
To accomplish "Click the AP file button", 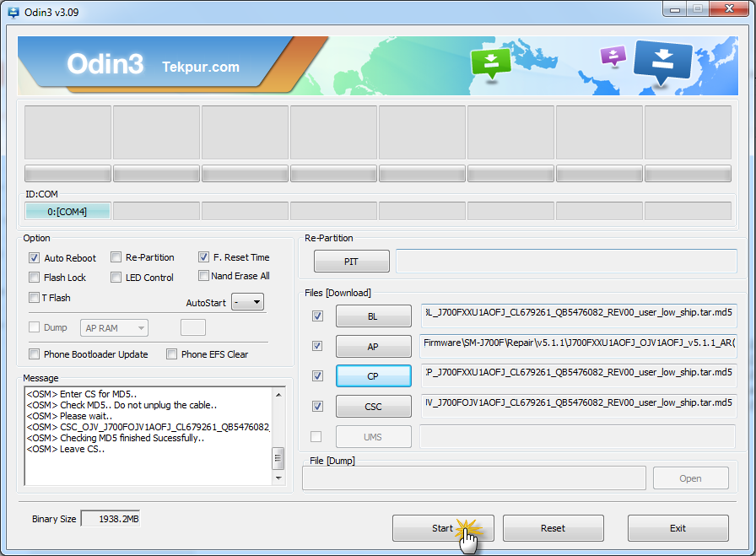I will [373, 346].
